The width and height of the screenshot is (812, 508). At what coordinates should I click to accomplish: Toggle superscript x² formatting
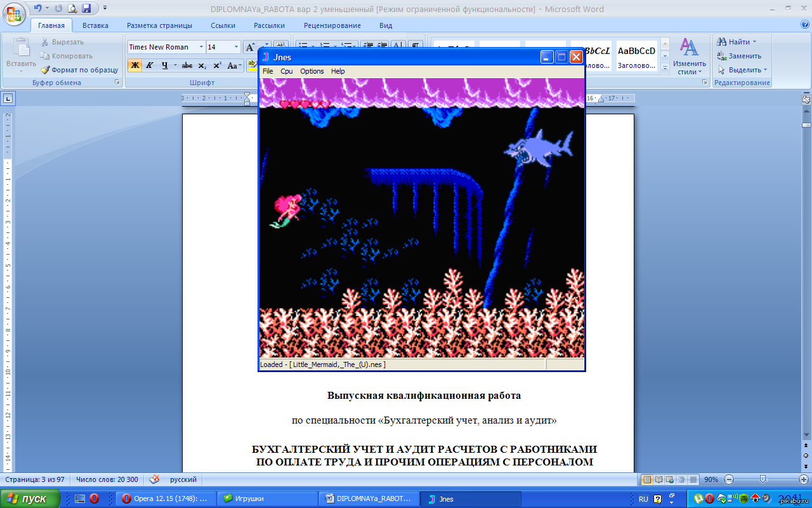(217, 65)
